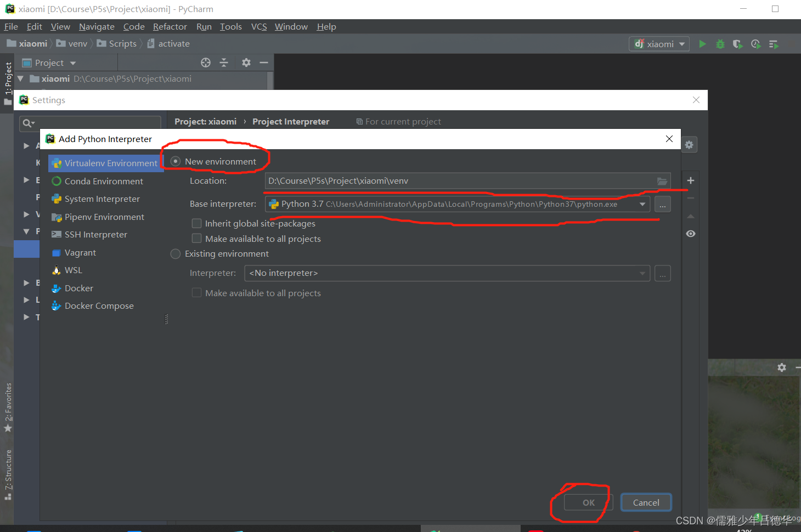The width and height of the screenshot is (801, 532).
Task: Click Project: xiaomi settings breadcrumb
Action: (x=206, y=121)
